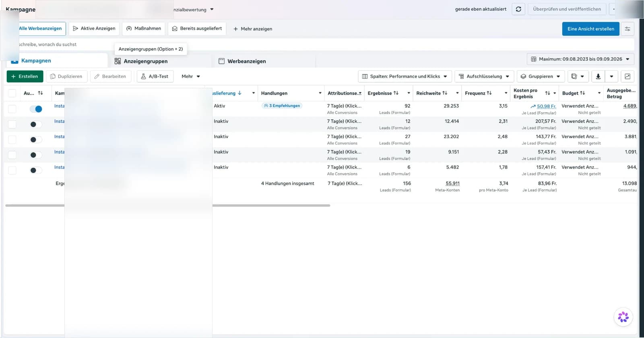The image size is (644, 338).
Task: Click the horizontal table scrollbar
Action: (167, 205)
